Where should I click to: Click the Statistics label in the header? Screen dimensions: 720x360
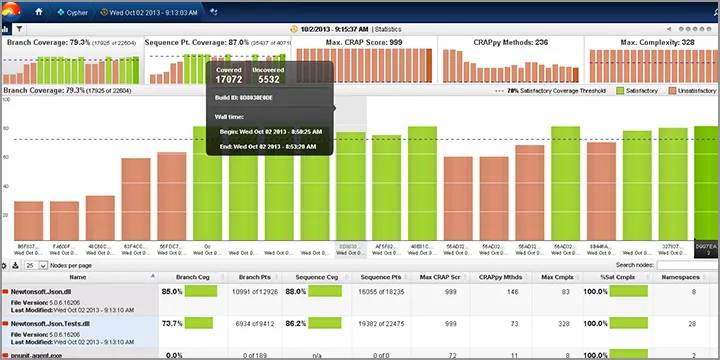pos(388,29)
